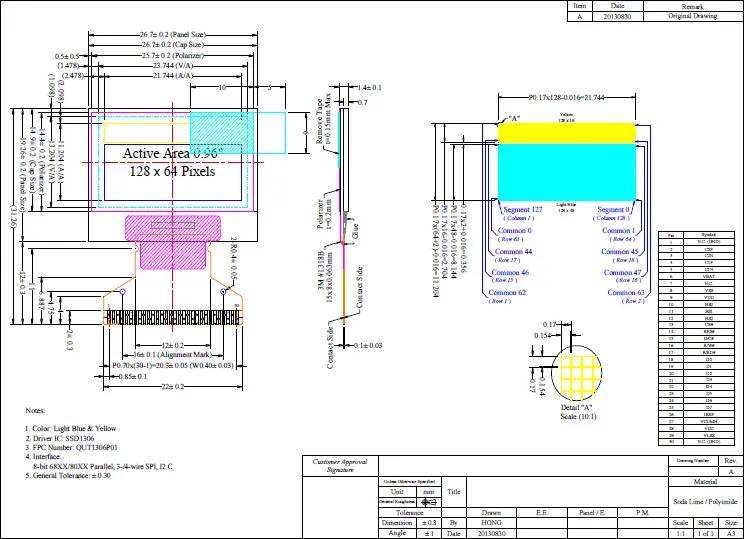Select the "Remark" column header
This screenshot has height=539, width=744.
point(693,6)
